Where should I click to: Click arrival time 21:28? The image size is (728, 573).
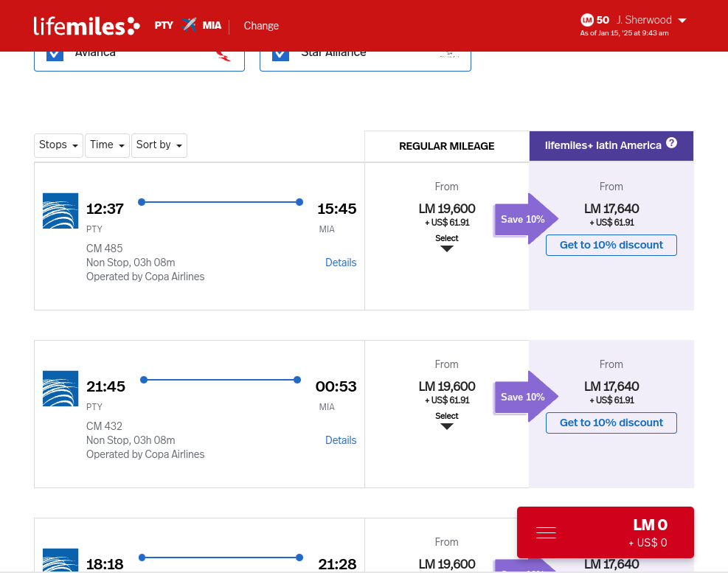pyautogui.click(x=337, y=564)
